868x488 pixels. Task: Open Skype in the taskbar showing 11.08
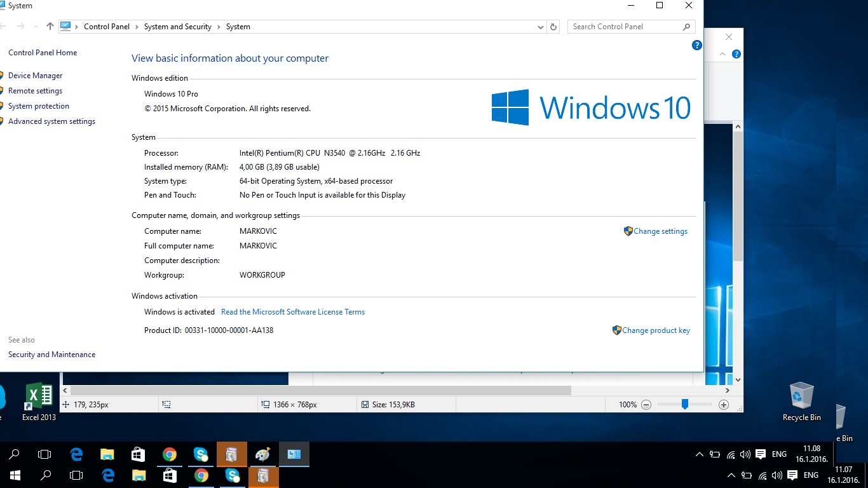(x=201, y=454)
